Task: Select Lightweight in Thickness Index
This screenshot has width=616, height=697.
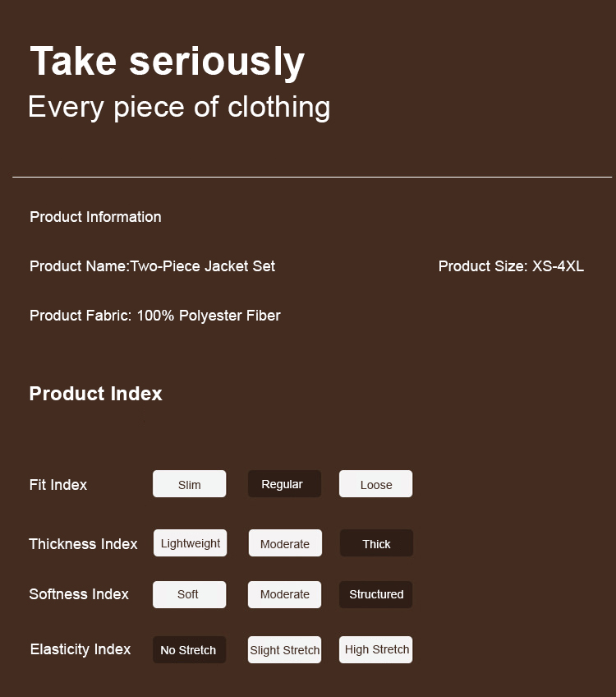Action: [190, 543]
